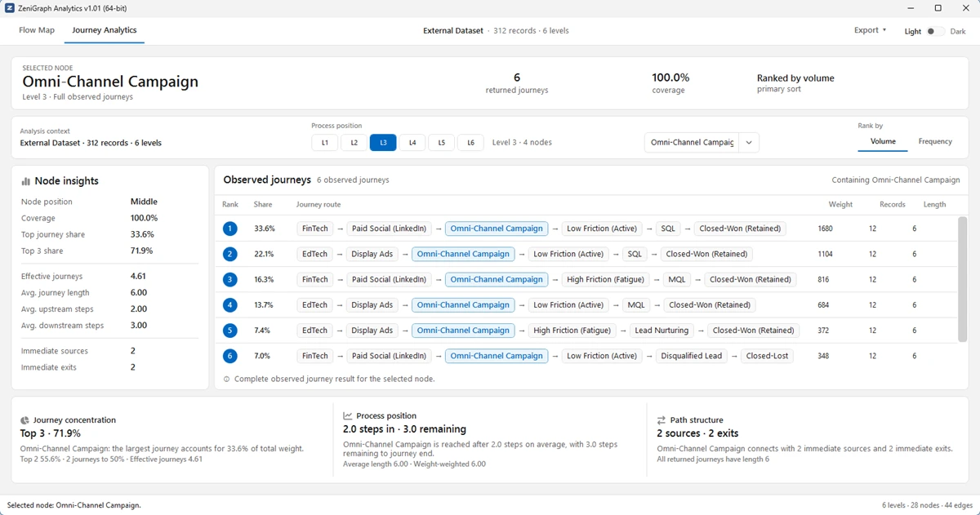Click the Node insights bar chart icon
This screenshot has width=980, height=515.
(26, 181)
